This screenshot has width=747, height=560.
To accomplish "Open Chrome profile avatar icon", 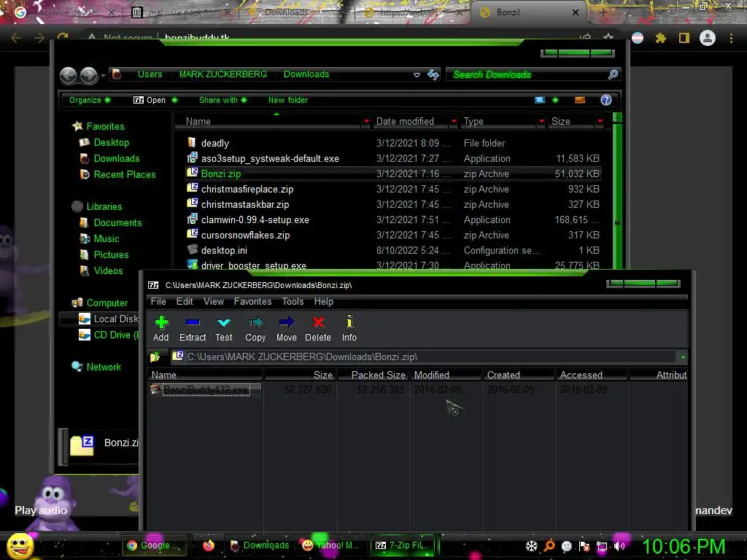I will click(708, 38).
